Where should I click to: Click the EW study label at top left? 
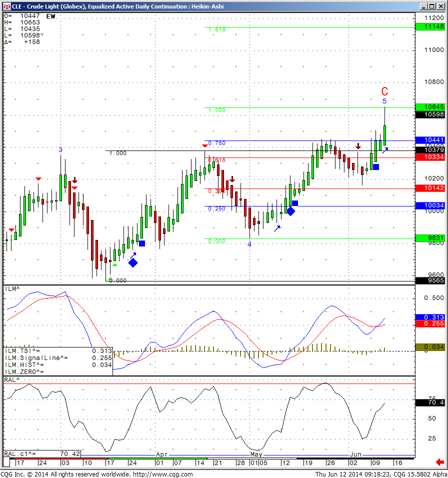pyautogui.click(x=50, y=16)
